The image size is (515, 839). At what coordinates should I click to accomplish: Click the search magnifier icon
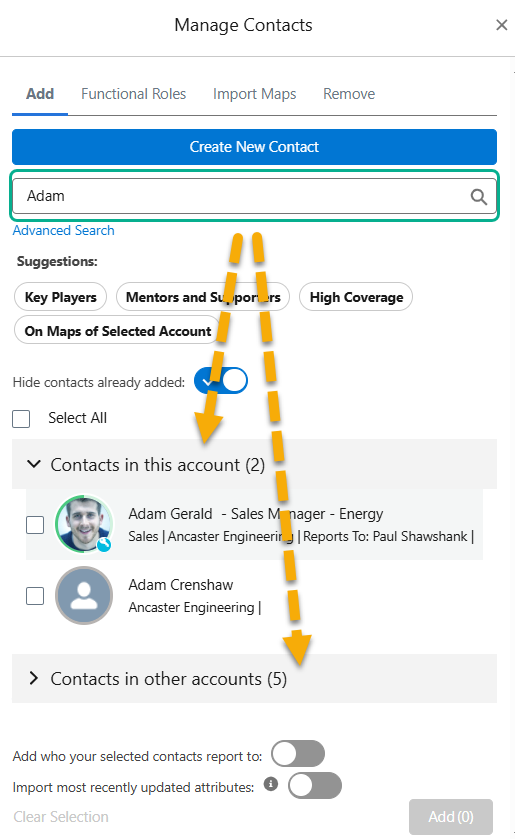coord(479,197)
